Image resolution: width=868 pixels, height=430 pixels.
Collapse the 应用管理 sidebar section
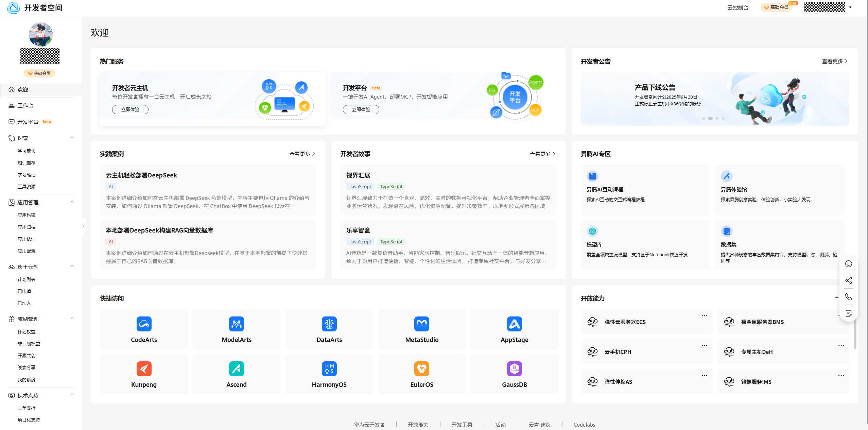click(x=72, y=202)
